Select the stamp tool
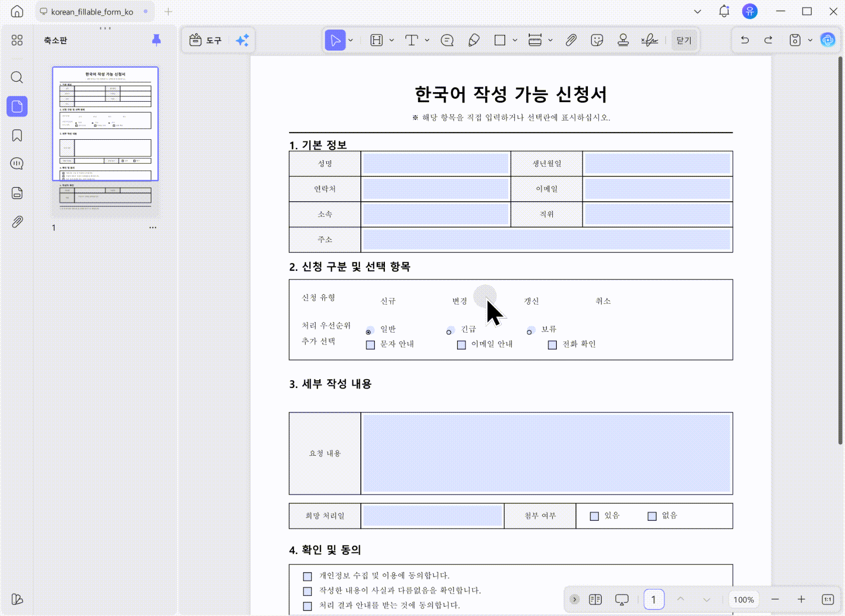This screenshot has height=616, width=845. click(x=623, y=40)
